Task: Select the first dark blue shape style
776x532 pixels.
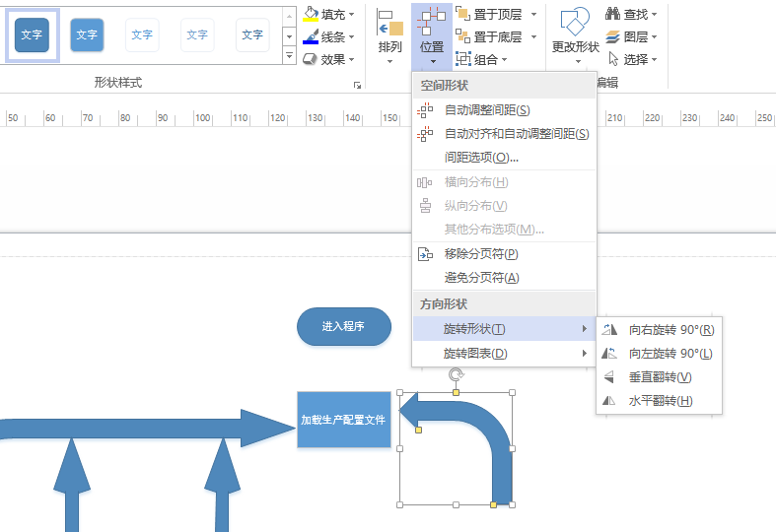Action: coord(32,35)
